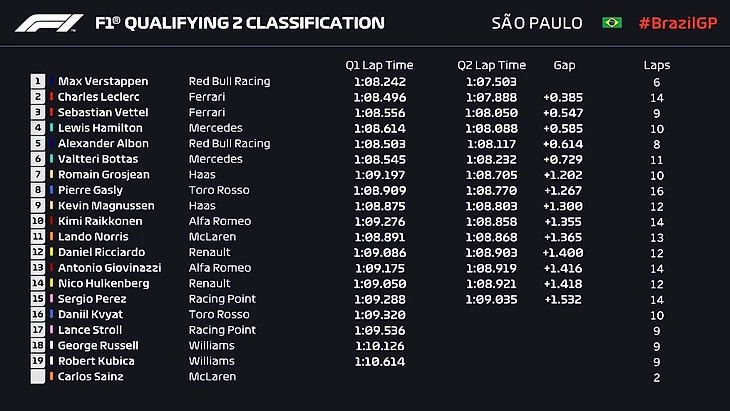Click the Brazil flag icon

[x=612, y=22]
